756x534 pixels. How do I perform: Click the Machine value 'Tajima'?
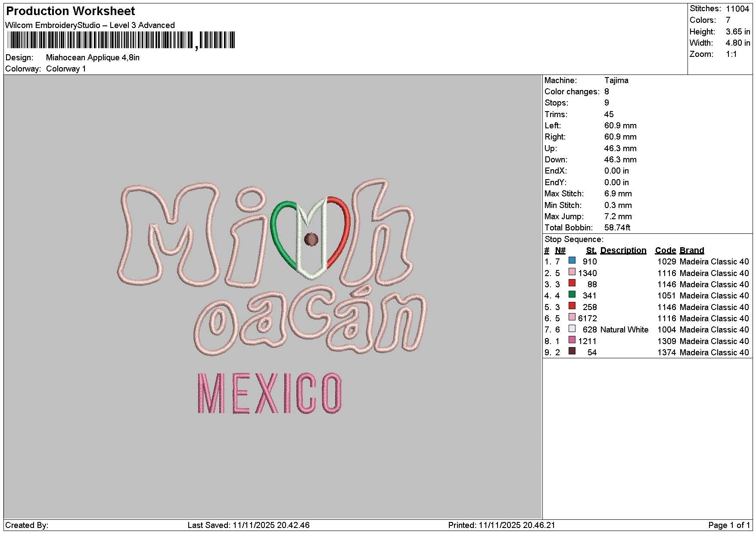pos(616,80)
